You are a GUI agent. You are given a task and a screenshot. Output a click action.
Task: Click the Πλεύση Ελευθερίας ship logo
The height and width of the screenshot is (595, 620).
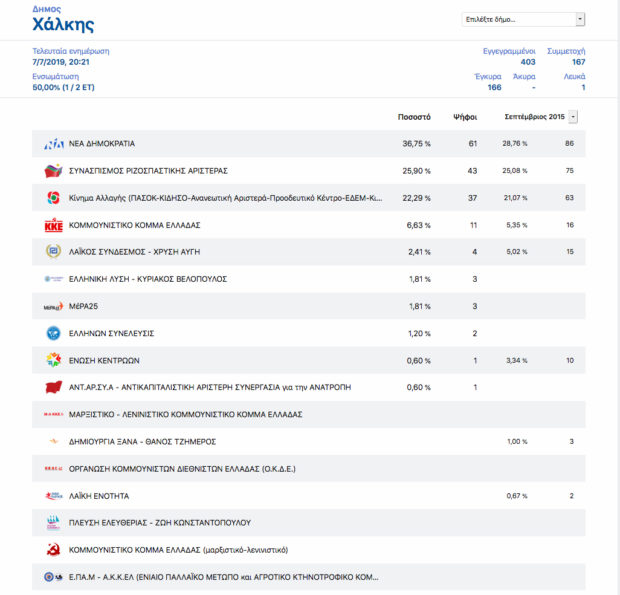(x=53, y=523)
